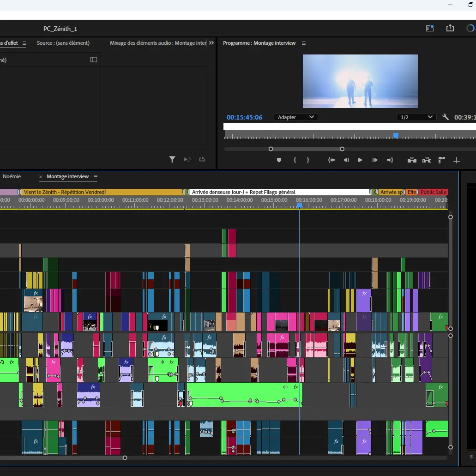
Task: Switch to the Source (sans élément) tab
Action: click(63, 43)
